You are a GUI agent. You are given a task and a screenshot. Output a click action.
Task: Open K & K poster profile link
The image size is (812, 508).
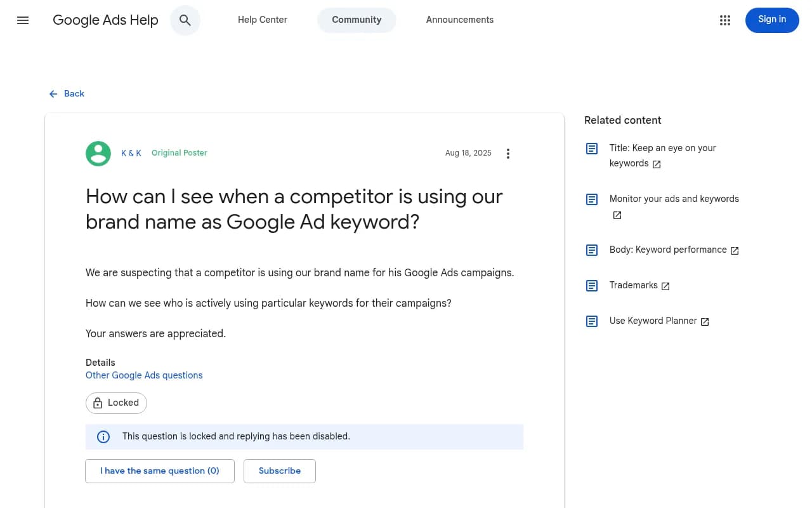(x=131, y=153)
